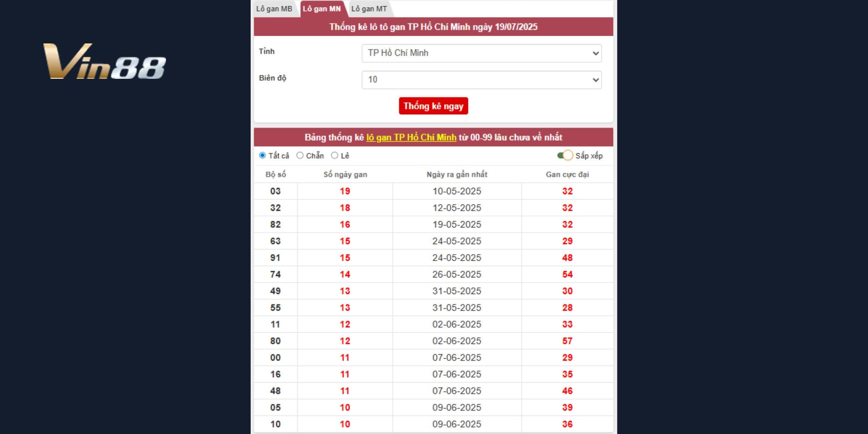Toggle the Sắp xếp switch
This screenshot has width=868, height=434.
[x=565, y=156]
